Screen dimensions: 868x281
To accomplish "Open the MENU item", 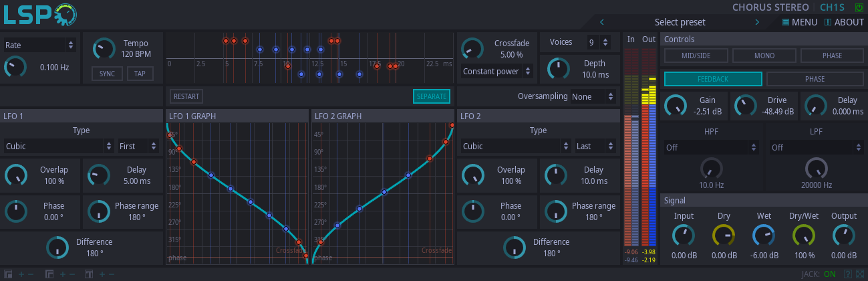I will 799,22.
